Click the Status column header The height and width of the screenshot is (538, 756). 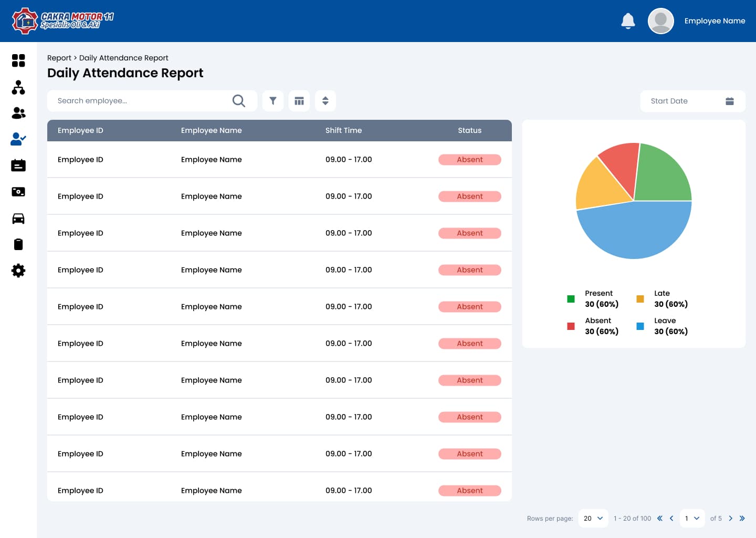click(x=470, y=130)
